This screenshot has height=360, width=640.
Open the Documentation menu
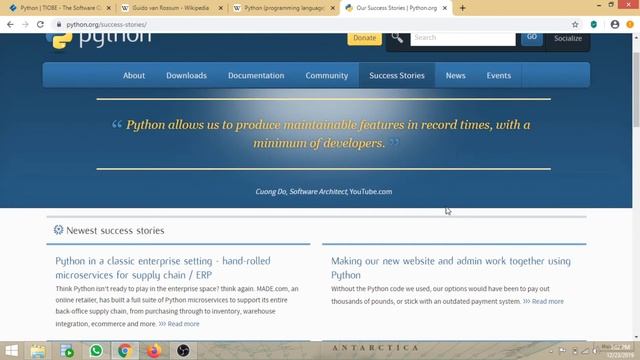coord(256,76)
